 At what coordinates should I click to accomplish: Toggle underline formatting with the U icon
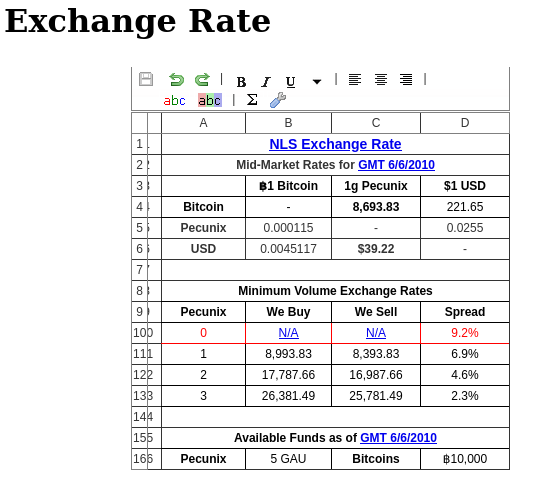point(290,82)
